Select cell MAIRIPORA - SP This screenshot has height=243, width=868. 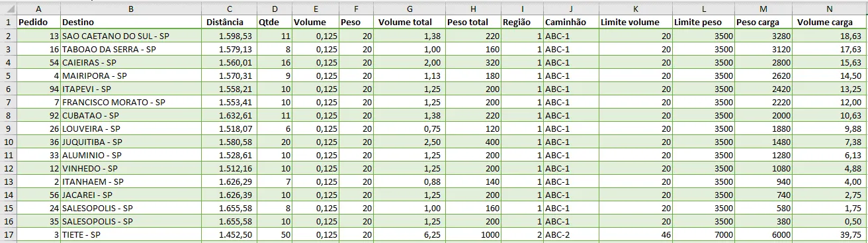click(x=132, y=75)
